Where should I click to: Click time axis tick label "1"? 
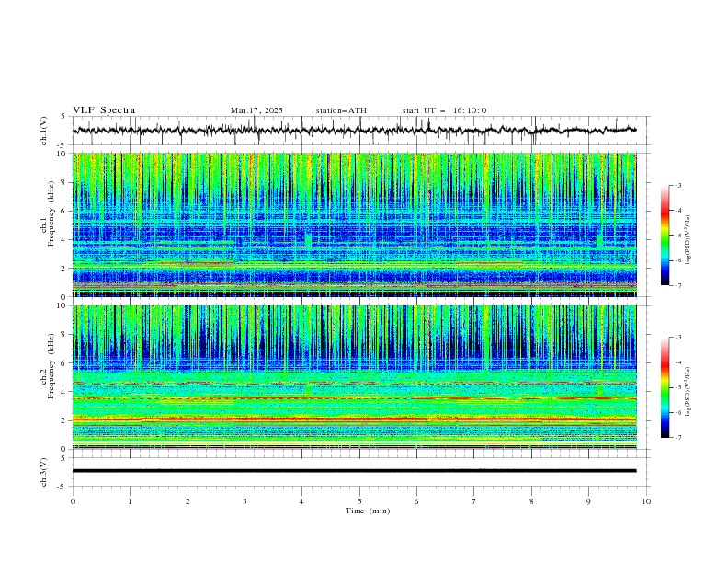point(130,501)
